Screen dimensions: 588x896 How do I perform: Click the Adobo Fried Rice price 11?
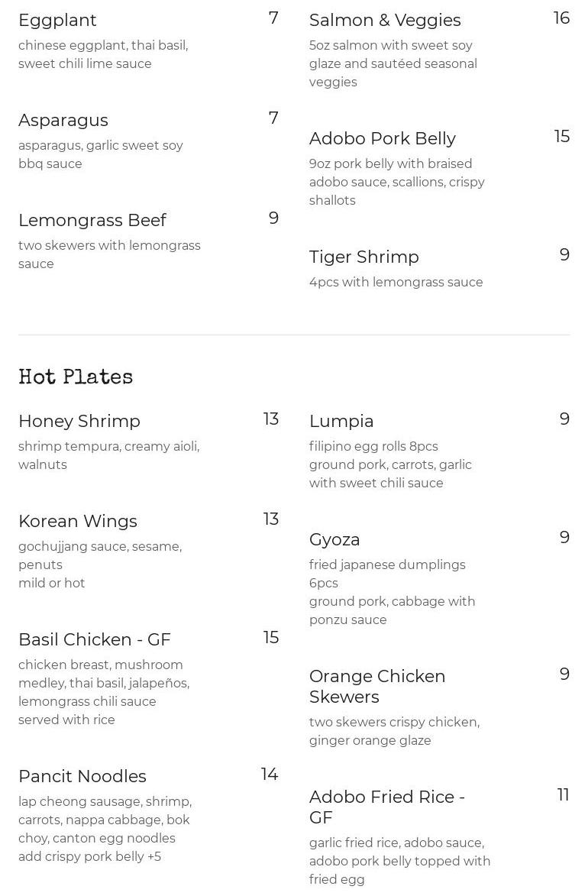[x=563, y=795]
